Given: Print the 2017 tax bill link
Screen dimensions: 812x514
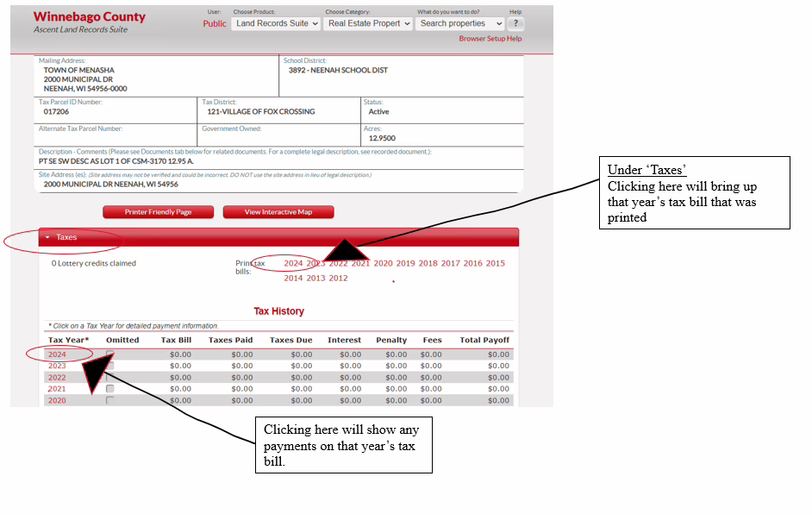Looking at the screenshot, I should pos(450,264).
